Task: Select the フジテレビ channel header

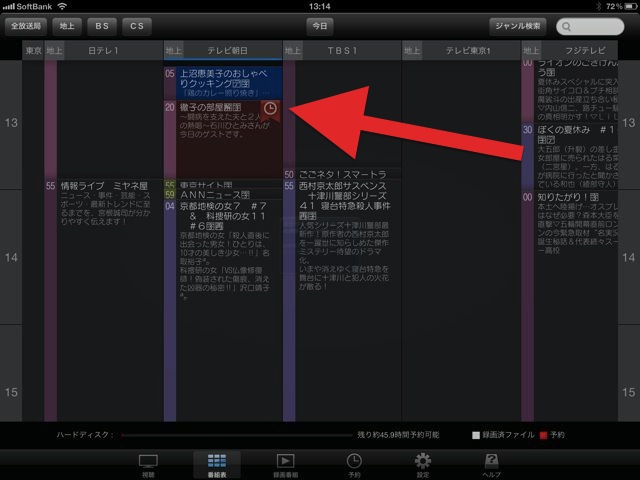Action: coord(569,51)
